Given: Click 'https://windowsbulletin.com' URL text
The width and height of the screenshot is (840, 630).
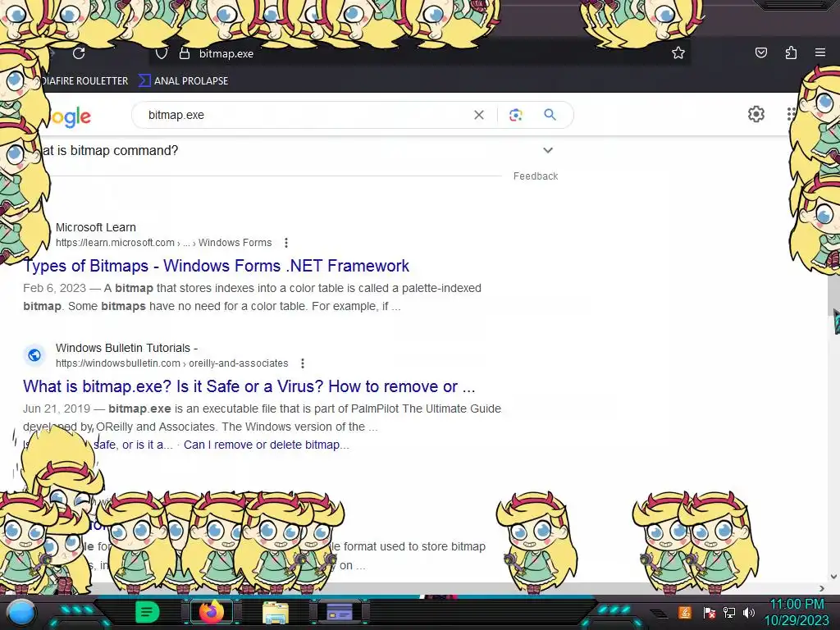Looking at the screenshot, I should 118,363.
